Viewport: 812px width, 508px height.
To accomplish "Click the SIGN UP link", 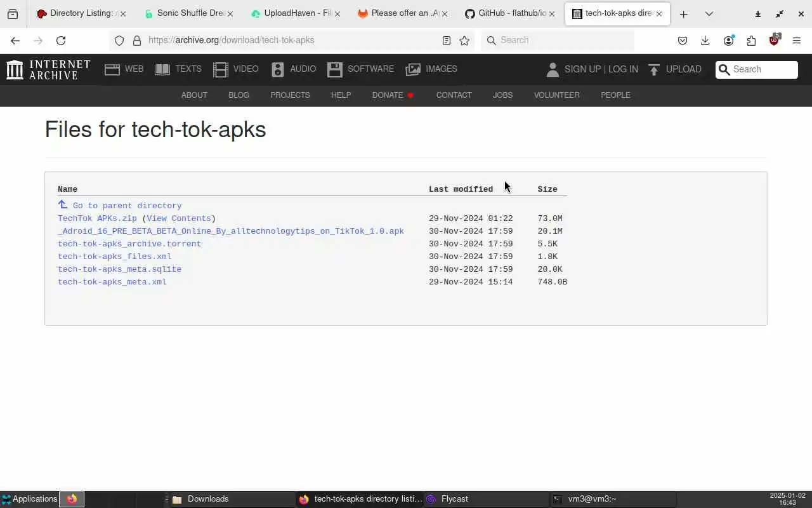I will click(582, 69).
